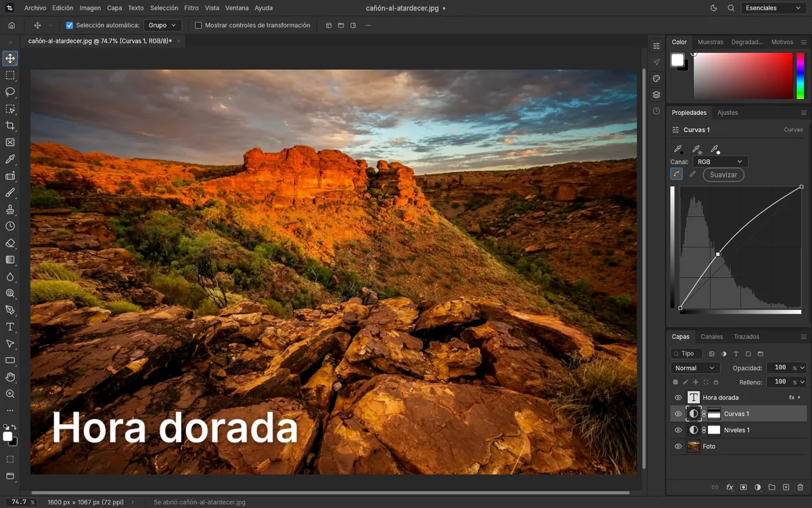Uncheck Selección automática checkbox
The image size is (812, 508).
69,25
